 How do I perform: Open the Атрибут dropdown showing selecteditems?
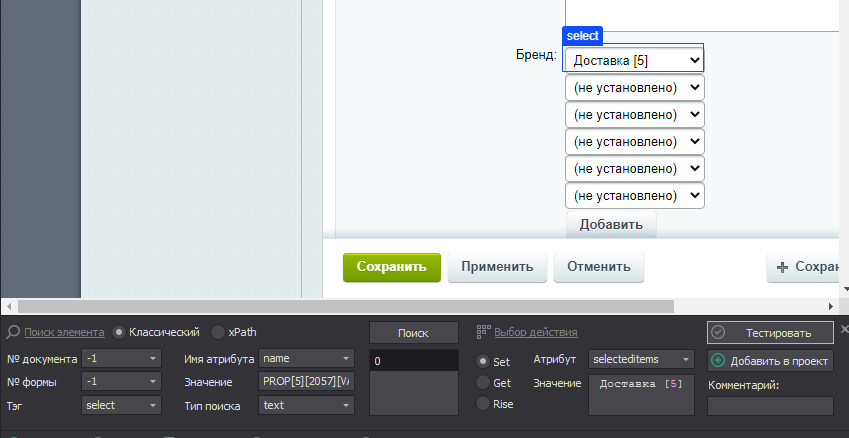(x=641, y=358)
